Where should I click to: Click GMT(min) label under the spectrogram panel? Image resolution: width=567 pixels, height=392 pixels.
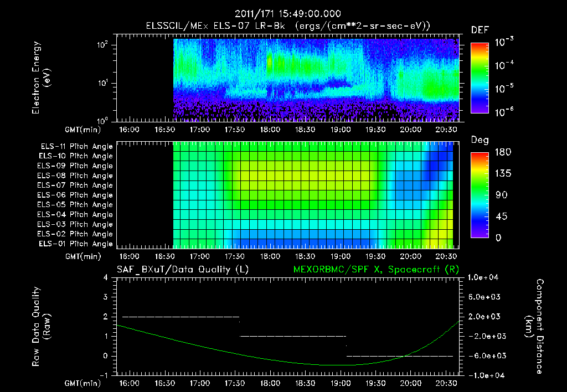click(83, 130)
